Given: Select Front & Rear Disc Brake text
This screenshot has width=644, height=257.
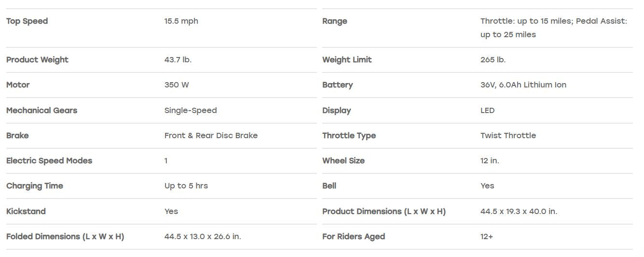Looking at the screenshot, I should [211, 136].
